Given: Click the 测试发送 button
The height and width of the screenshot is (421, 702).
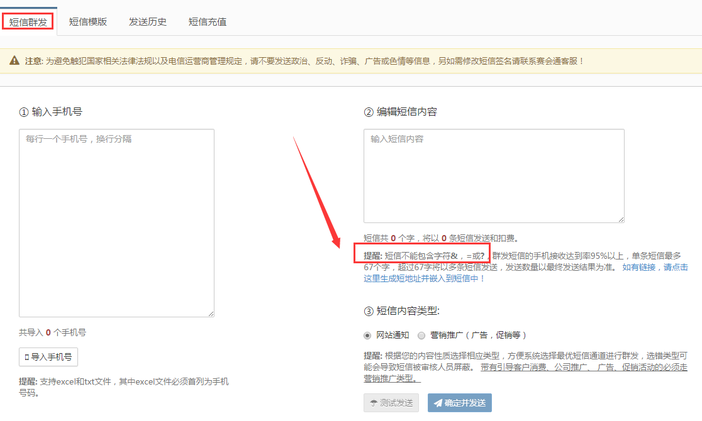Looking at the screenshot, I should coord(392,403).
